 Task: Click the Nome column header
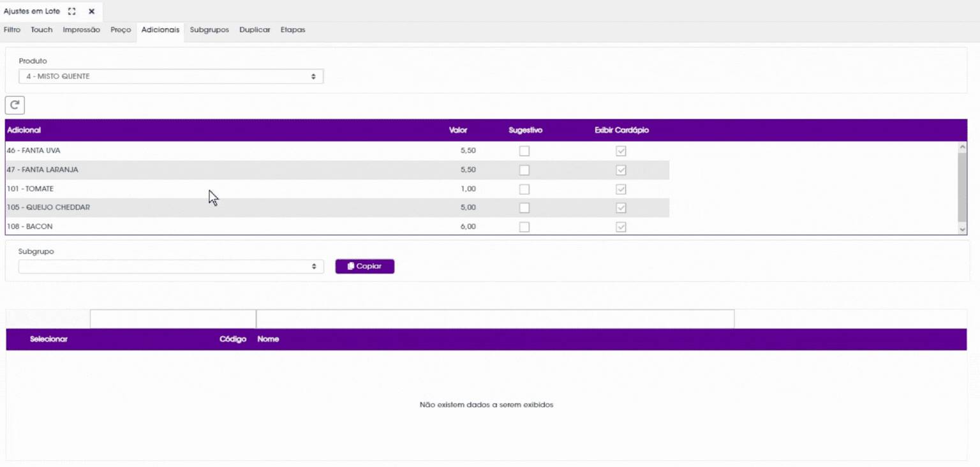coord(268,339)
